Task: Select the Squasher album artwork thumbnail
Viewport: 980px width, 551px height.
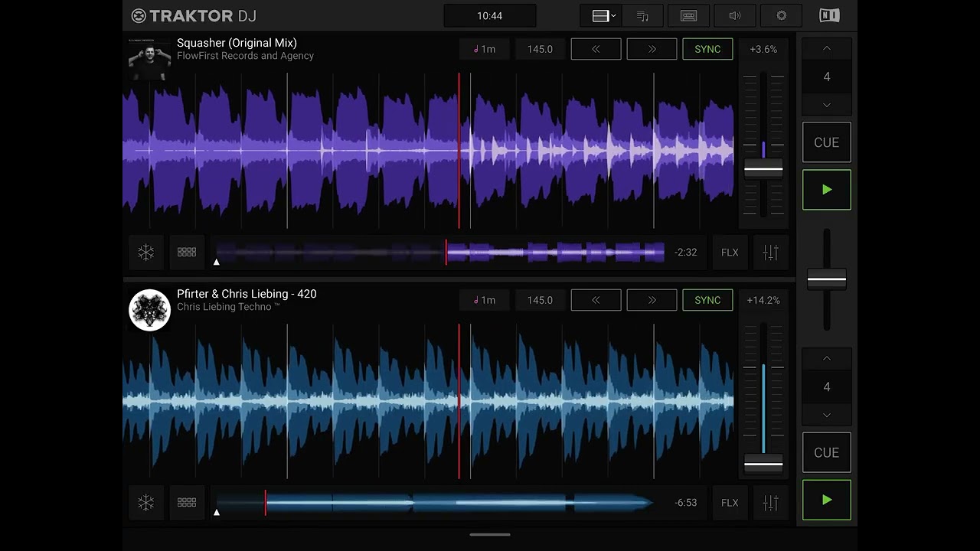Action: click(149, 59)
